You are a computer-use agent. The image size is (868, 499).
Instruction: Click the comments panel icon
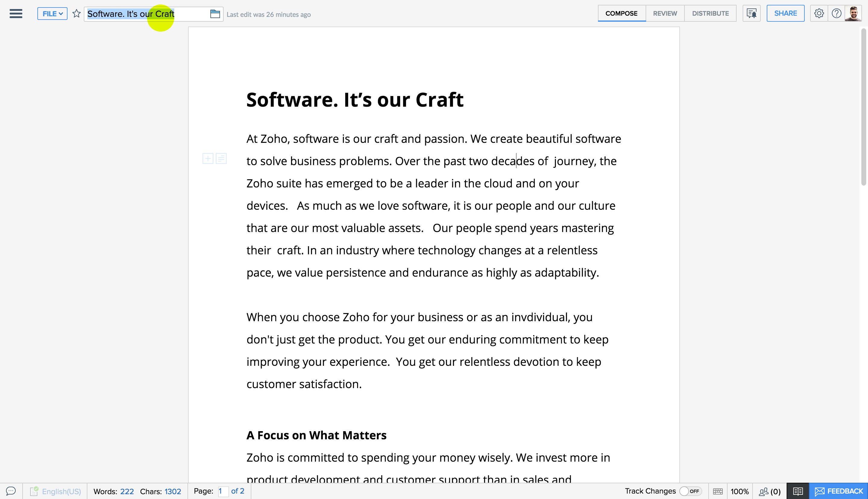pyautogui.click(x=11, y=491)
